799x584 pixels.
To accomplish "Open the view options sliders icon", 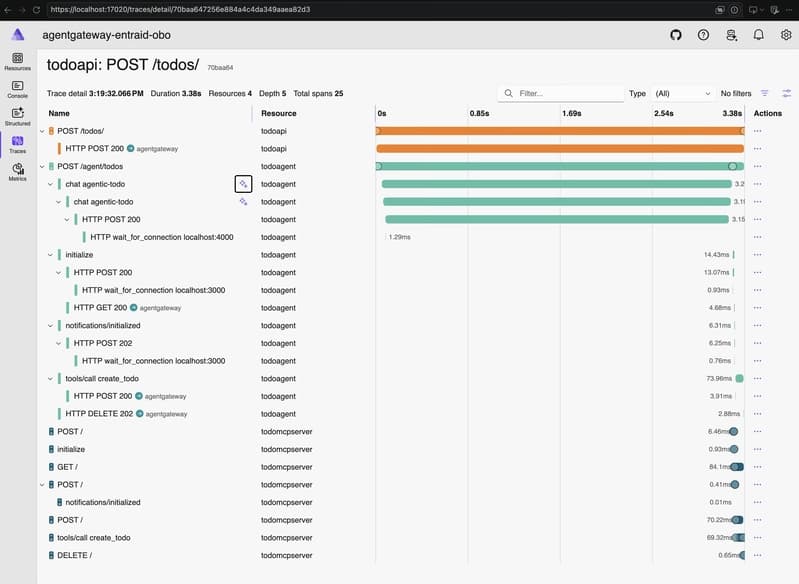I will [x=787, y=93].
